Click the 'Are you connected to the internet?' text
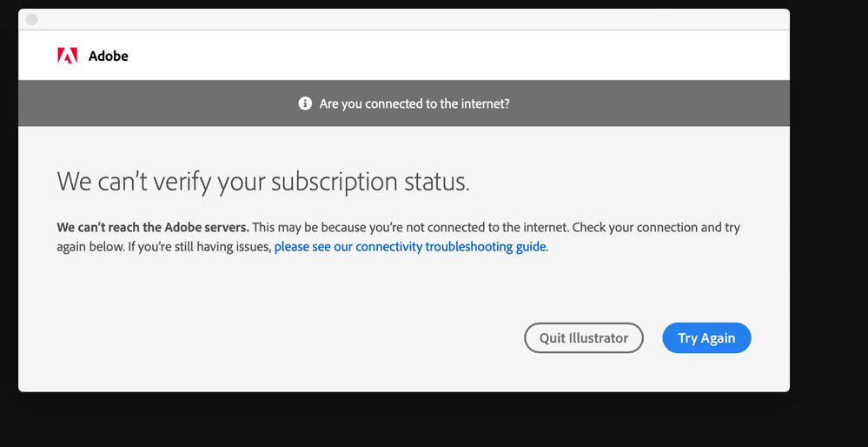The width and height of the screenshot is (868, 447). 414,103
